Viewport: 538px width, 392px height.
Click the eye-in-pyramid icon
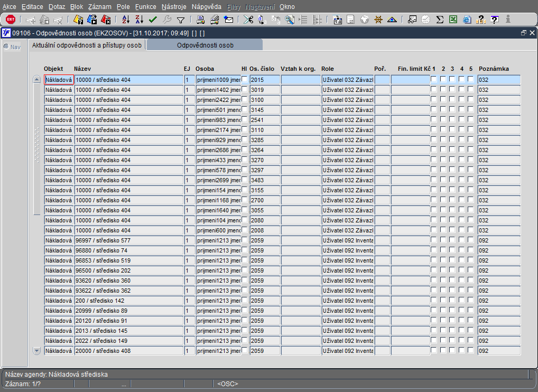coord(392,20)
